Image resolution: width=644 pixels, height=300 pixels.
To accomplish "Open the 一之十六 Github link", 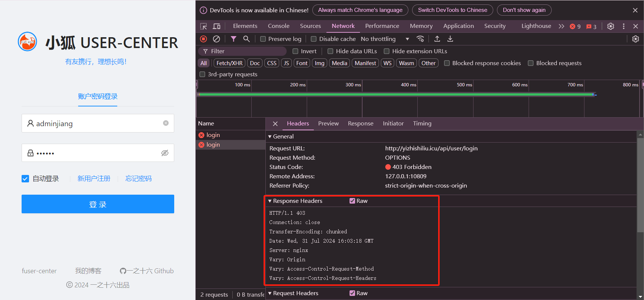I will pos(147,271).
